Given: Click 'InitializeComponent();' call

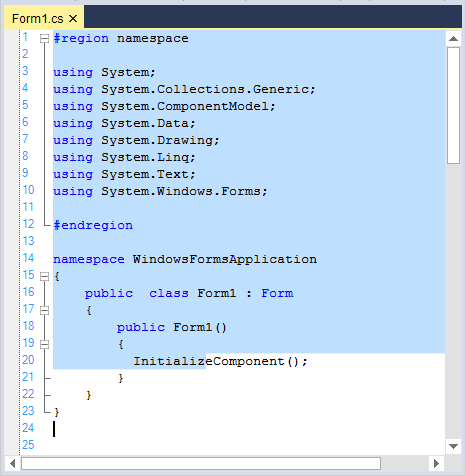Looking at the screenshot, I should click(220, 362).
